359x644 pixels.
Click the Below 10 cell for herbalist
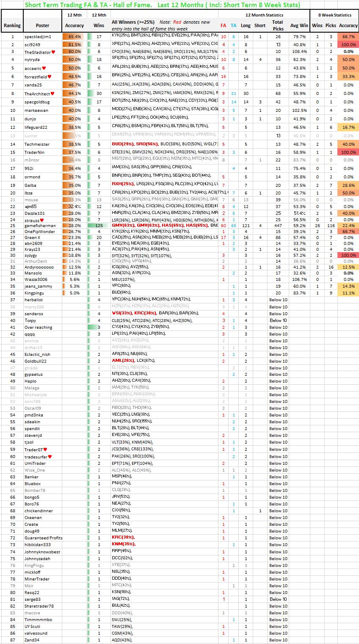pyautogui.click(x=278, y=300)
